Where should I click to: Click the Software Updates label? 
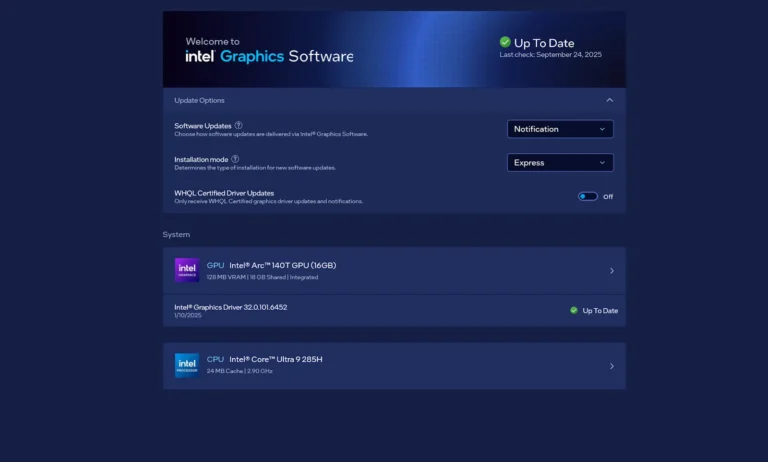pyautogui.click(x=203, y=126)
